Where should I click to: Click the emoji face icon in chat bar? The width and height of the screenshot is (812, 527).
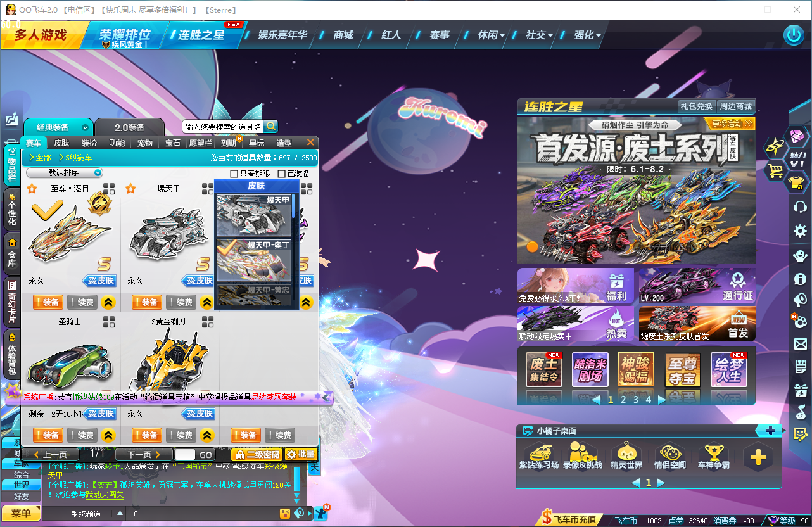click(x=285, y=514)
